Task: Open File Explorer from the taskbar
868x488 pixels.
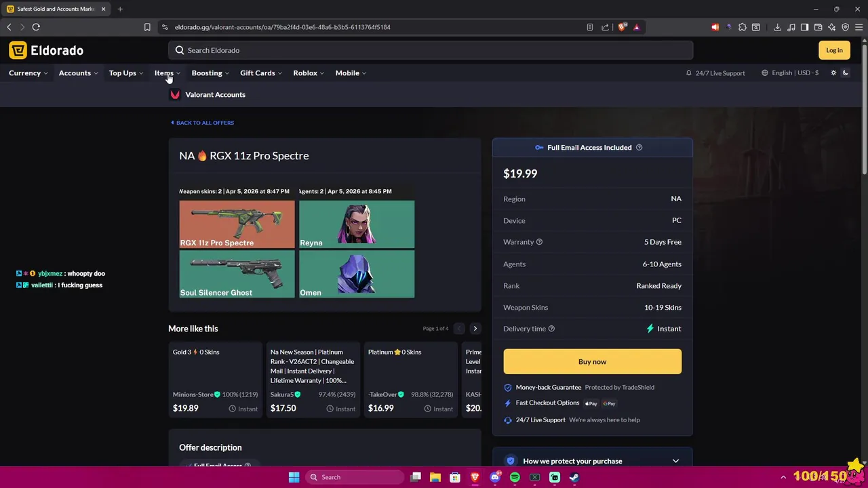Action: pos(435,477)
